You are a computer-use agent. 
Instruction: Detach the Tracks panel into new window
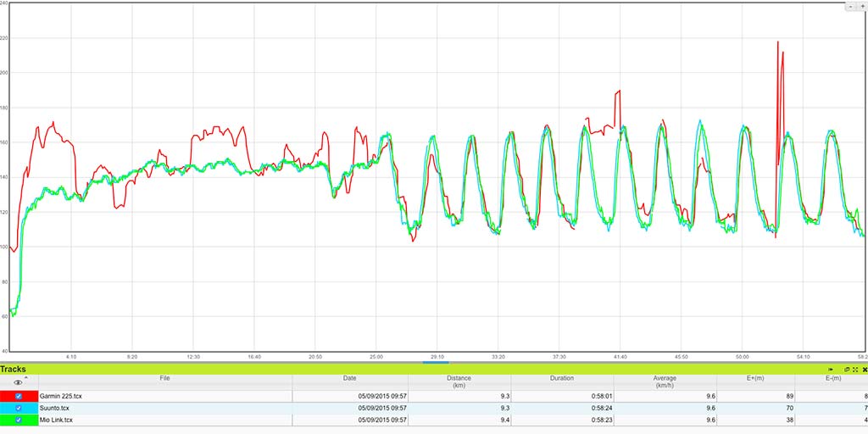(x=847, y=370)
